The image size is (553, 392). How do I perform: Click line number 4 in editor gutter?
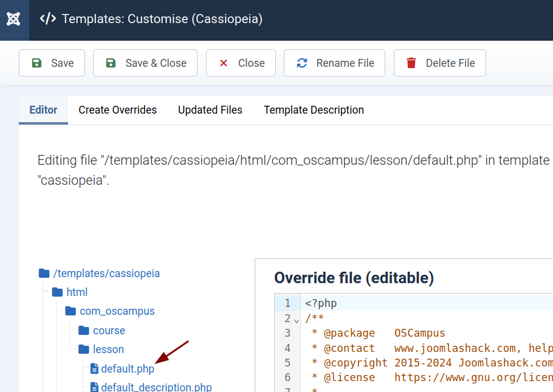point(287,348)
